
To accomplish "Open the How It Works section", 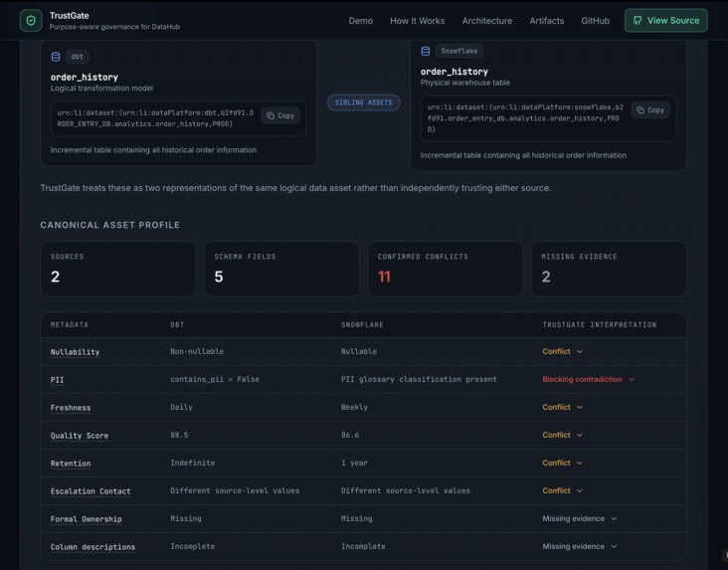I will pyautogui.click(x=418, y=21).
